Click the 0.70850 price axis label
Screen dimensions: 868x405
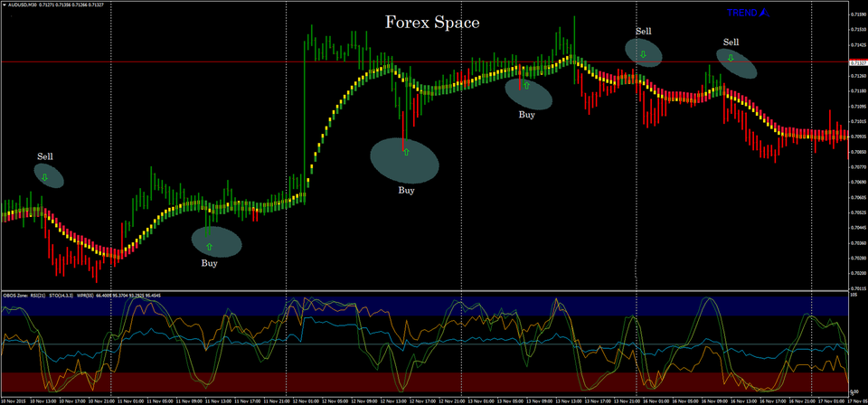[x=857, y=152]
